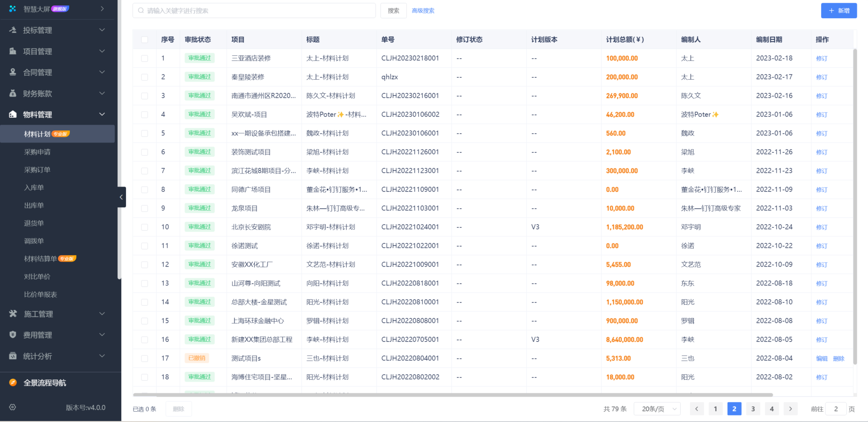Select the 财务账款 finance icon
This screenshot has width=868, height=422.
pyautogui.click(x=12, y=93)
